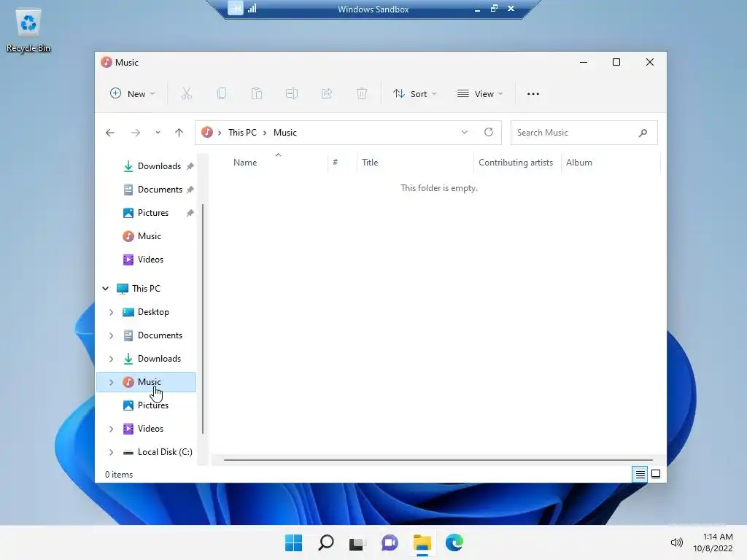Switch to large thumbnails view button
Viewport: 747px width, 560px height.
tap(656, 474)
